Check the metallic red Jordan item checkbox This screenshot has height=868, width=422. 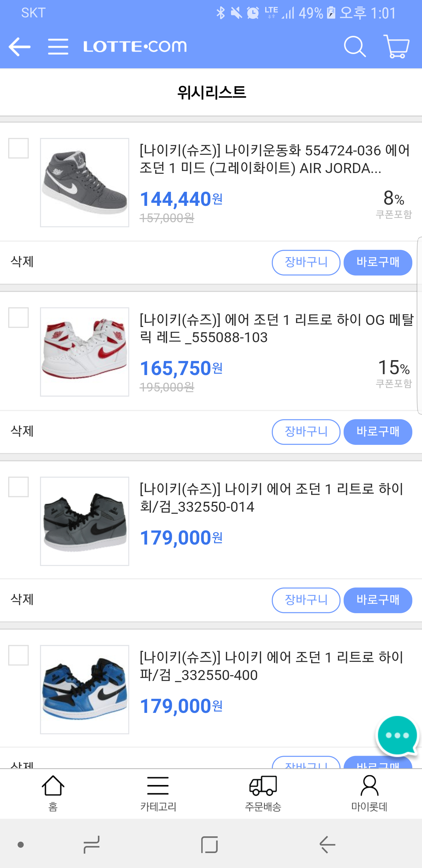click(x=18, y=317)
